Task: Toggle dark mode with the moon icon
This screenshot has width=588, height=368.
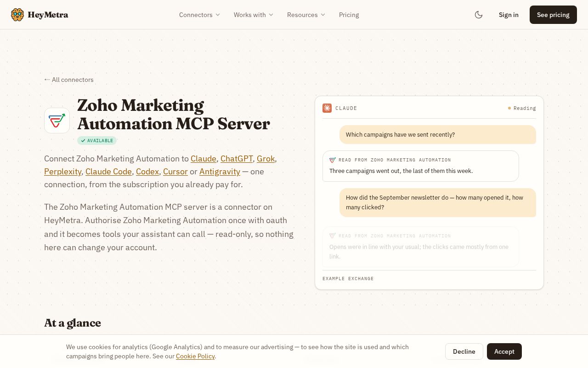Action: pos(479,15)
